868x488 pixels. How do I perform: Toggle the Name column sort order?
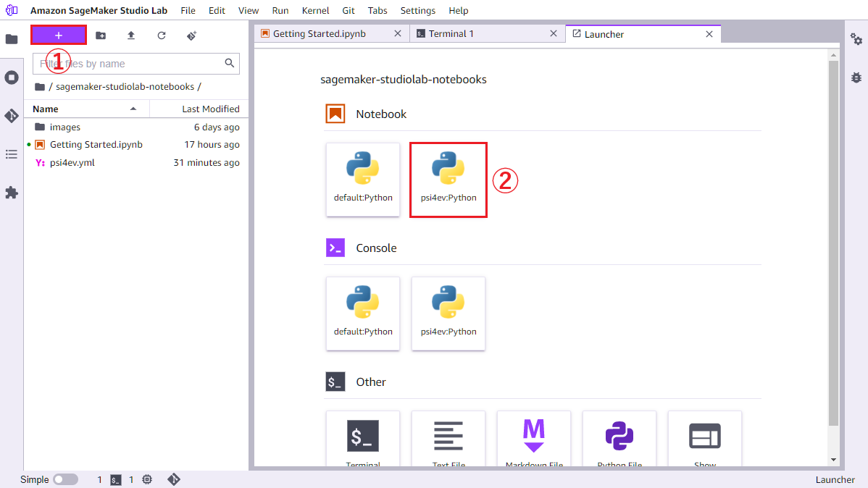(x=46, y=109)
